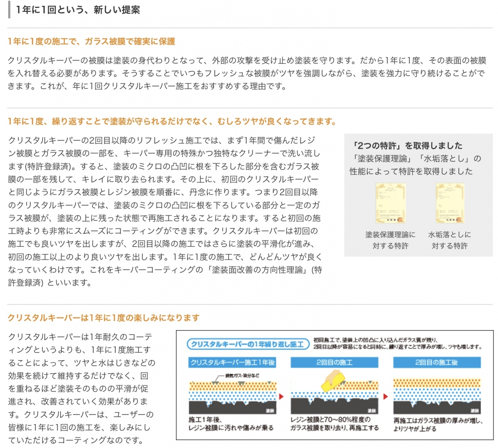Click the 再施工はガラス被膜の厚みが増し caption
The height and width of the screenshot is (448, 498).
438,424
